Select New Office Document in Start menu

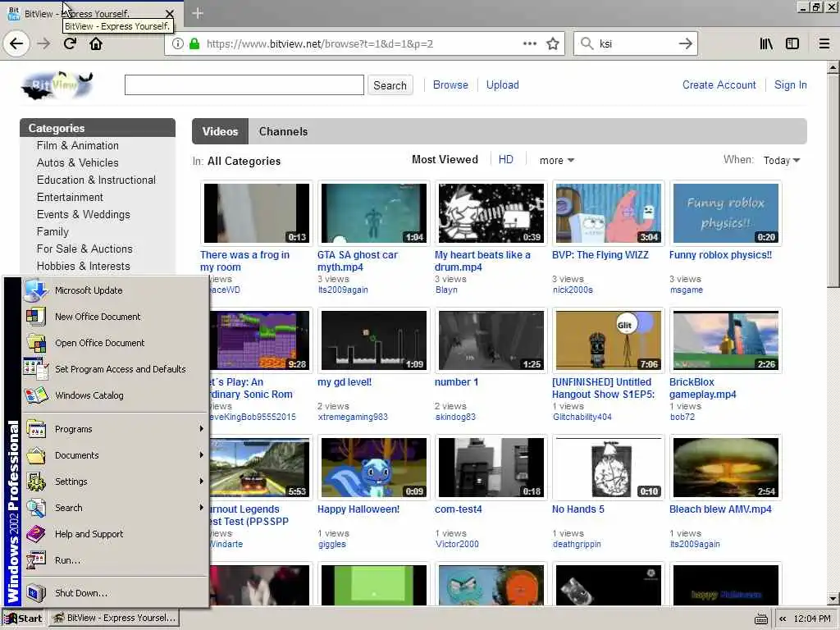[115, 317]
